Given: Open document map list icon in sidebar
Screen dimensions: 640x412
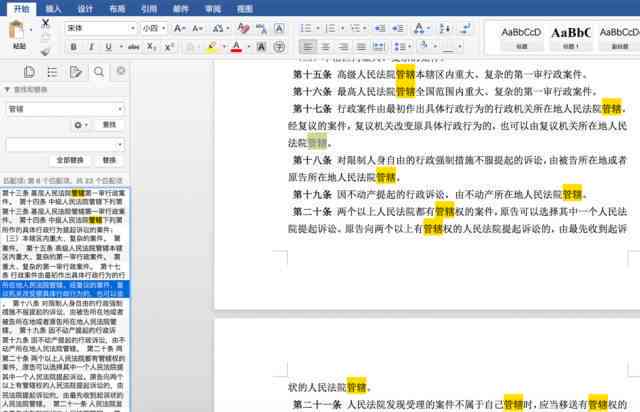Looking at the screenshot, I should (x=52, y=72).
